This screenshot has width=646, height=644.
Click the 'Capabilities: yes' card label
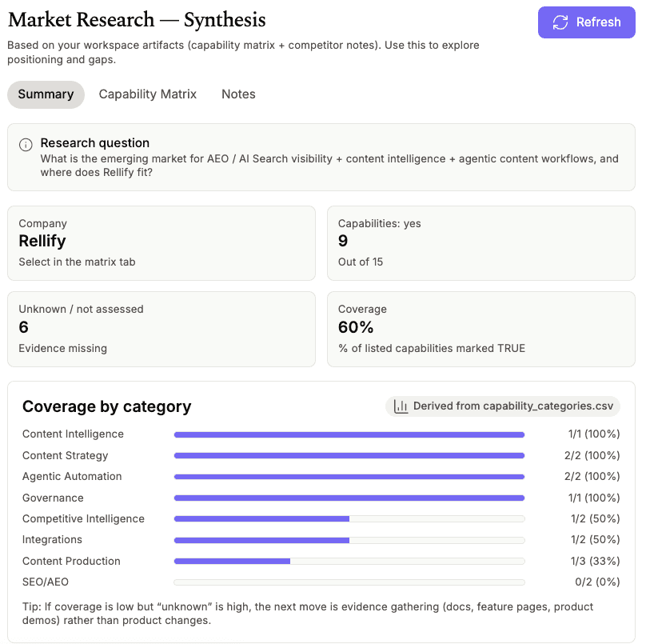click(x=380, y=223)
